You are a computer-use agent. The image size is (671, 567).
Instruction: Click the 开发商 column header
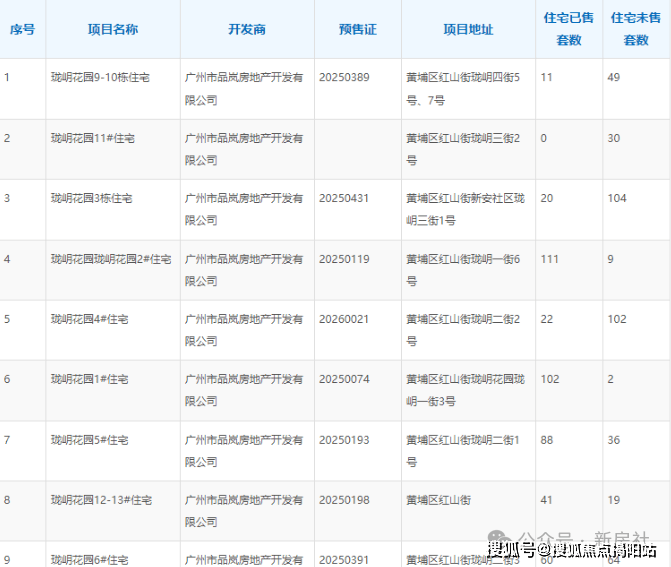pyautogui.click(x=247, y=30)
